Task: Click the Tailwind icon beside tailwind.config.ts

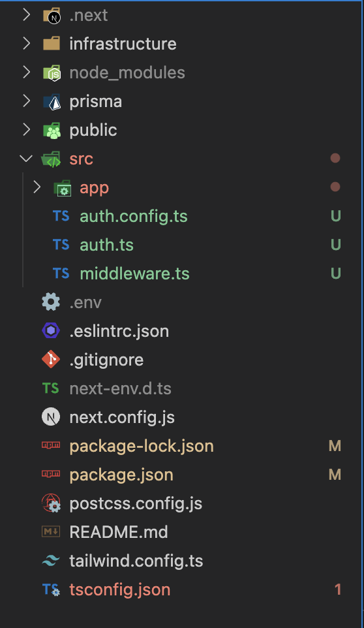Action: 51,561
